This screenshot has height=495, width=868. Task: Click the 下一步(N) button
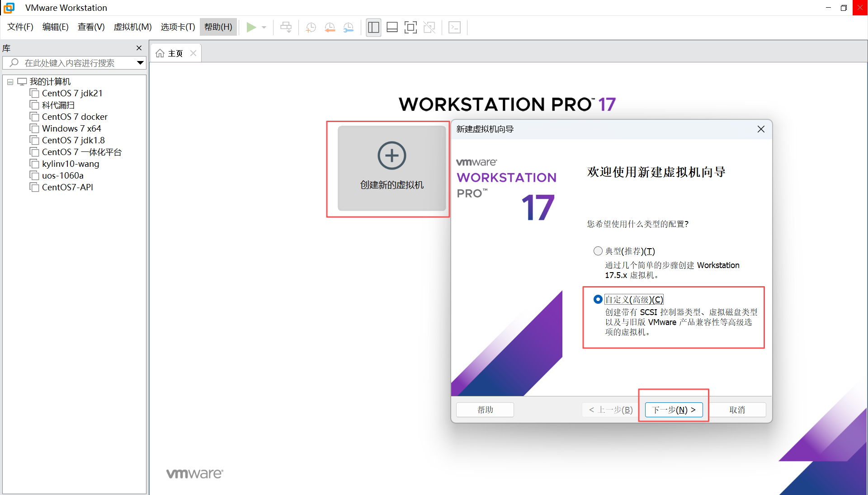(x=674, y=410)
